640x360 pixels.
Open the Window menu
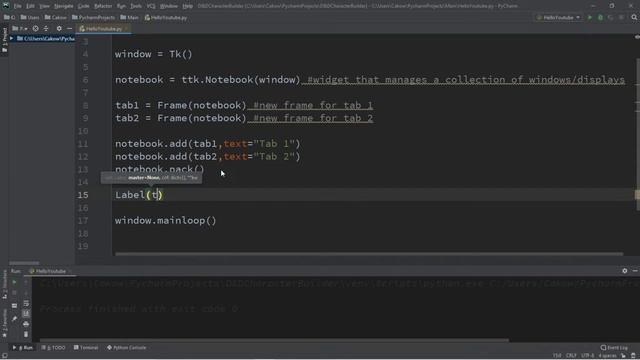click(169, 6)
